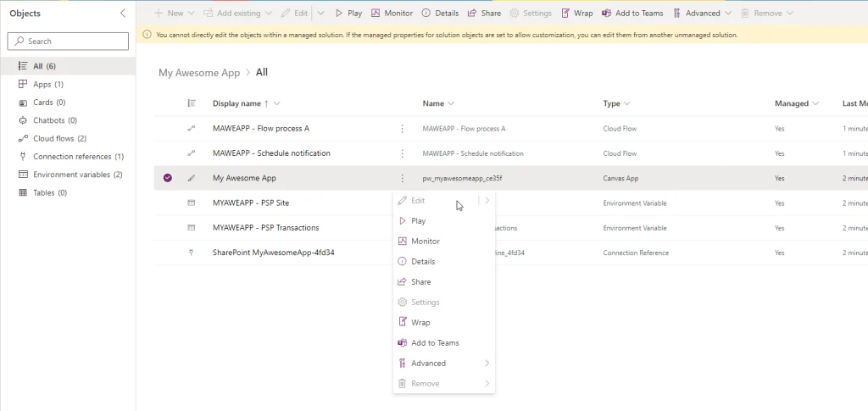Open more options for MAWEAPP - Flow process A
Viewport: 868px width, 411px height.
[x=403, y=128]
